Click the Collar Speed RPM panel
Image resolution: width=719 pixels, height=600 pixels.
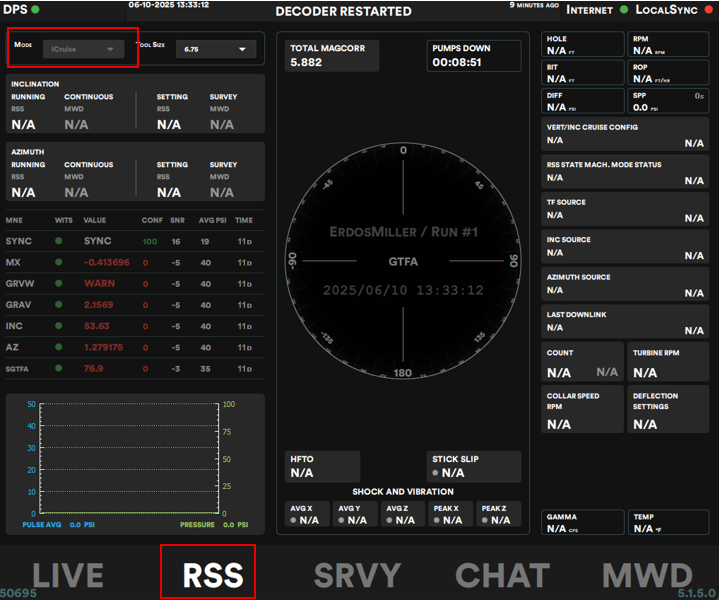tap(583, 409)
